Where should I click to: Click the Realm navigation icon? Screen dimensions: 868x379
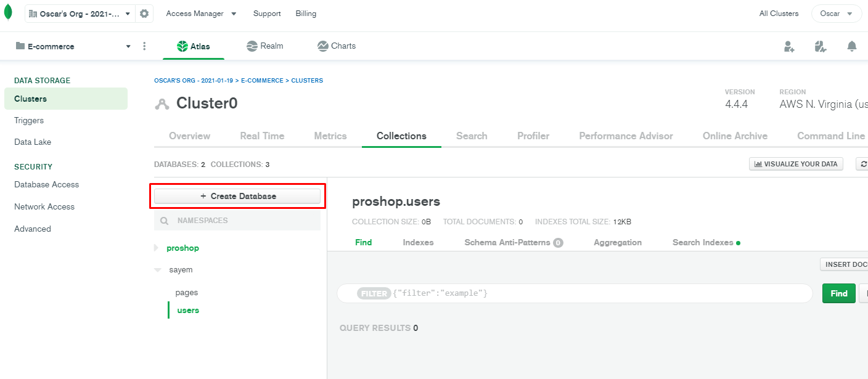(x=252, y=46)
